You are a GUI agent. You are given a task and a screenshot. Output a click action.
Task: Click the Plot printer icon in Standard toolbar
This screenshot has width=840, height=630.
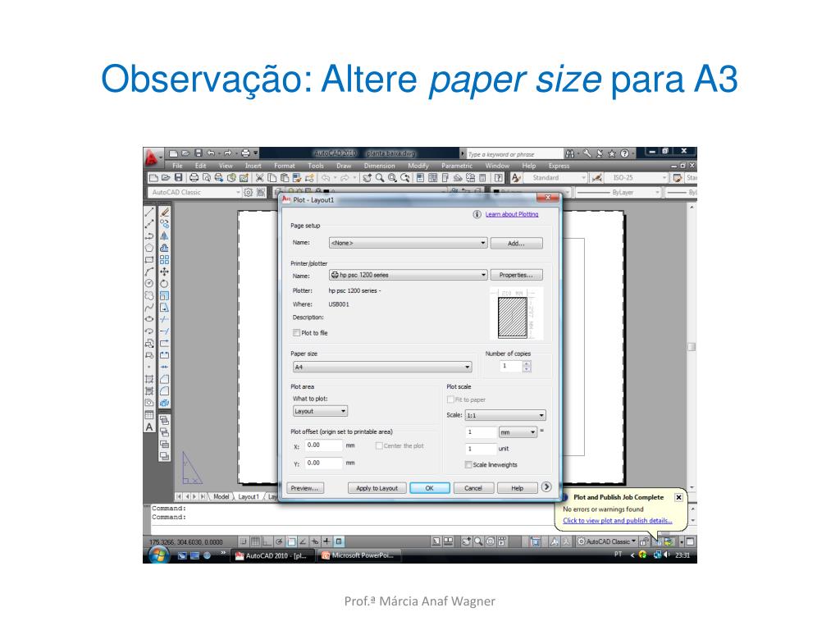pos(194,177)
